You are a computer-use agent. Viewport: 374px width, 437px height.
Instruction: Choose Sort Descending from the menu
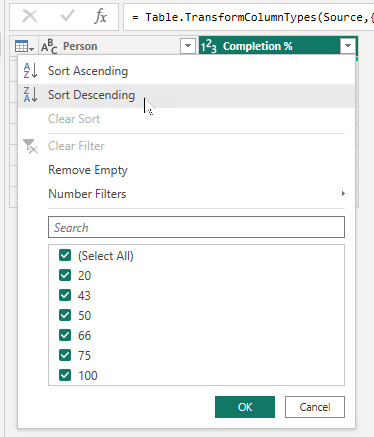point(186,95)
